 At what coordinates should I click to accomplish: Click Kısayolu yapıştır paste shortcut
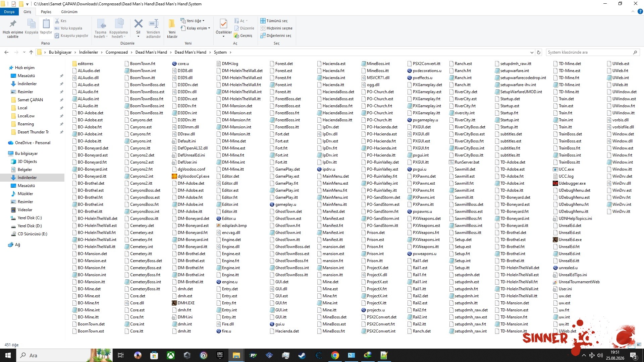(71, 36)
